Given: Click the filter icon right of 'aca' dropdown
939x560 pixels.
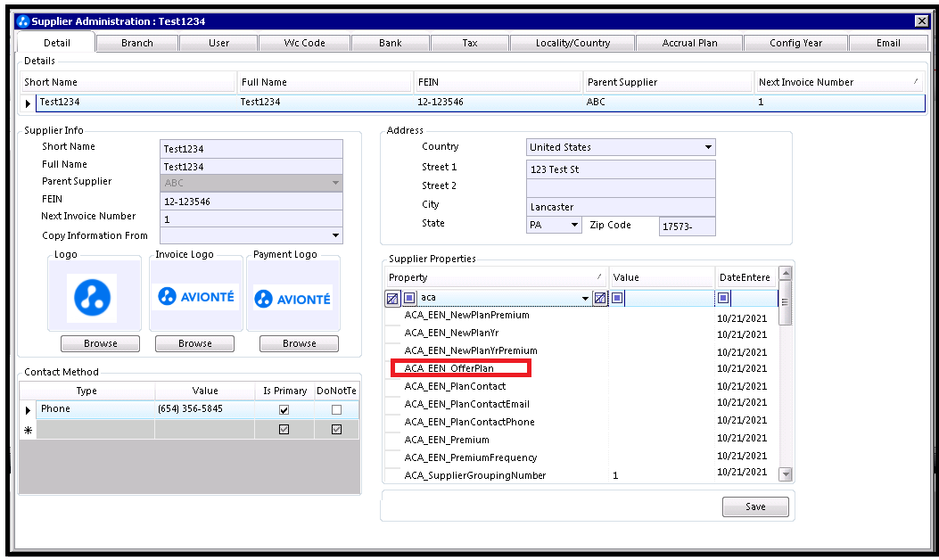Looking at the screenshot, I should [x=600, y=298].
